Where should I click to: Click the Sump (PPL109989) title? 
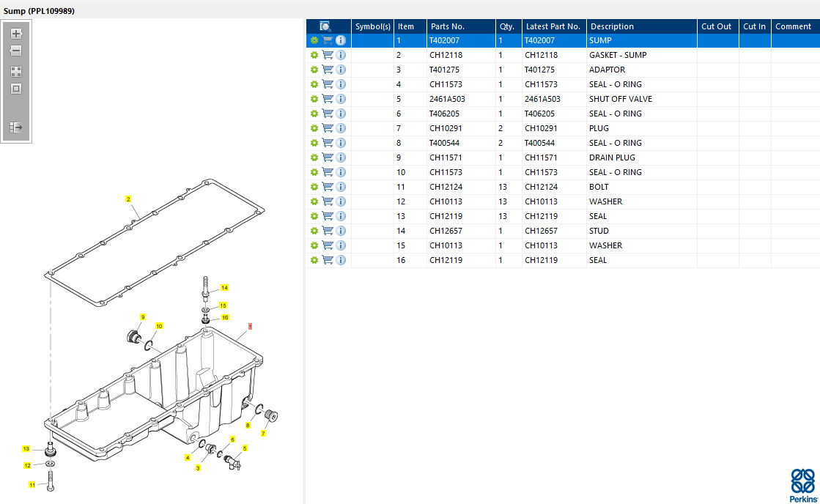pyautogui.click(x=40, y=11)
